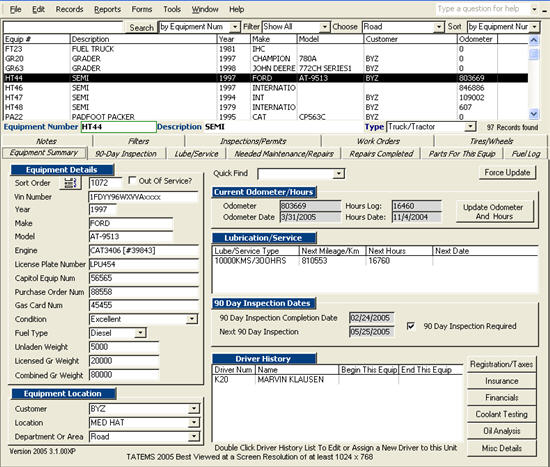The height and width of the screenshot is (467, 550).
Task: Click the Equipment Number HT44 field
Action: [119, 127]
